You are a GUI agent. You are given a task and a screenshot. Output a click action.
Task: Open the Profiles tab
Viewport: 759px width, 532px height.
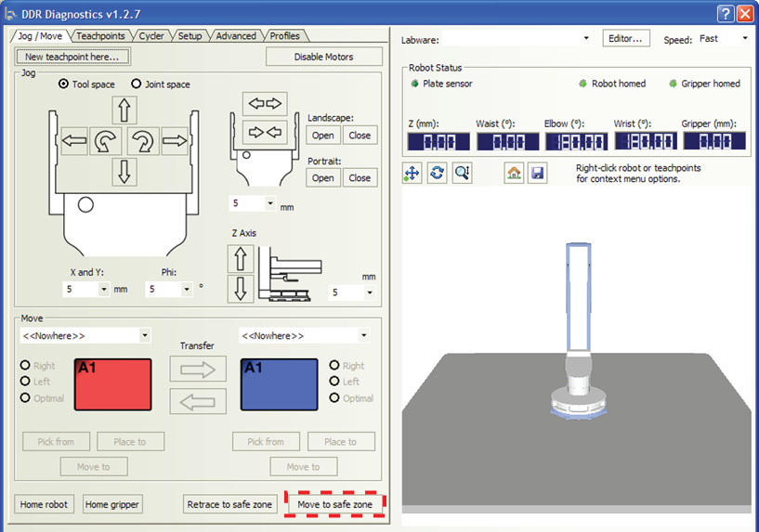click(284, 36)
